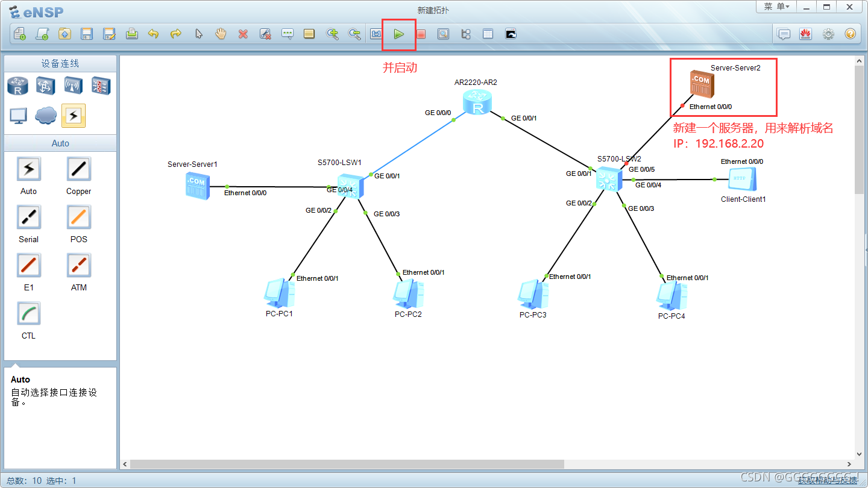Click the New Topology toolbar icon
Viewport: 868px width, 488px height.
point(20,34)
